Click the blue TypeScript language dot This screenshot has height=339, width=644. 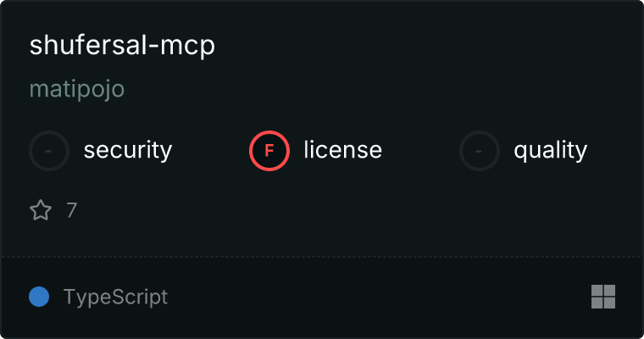[x=39, y=297]
